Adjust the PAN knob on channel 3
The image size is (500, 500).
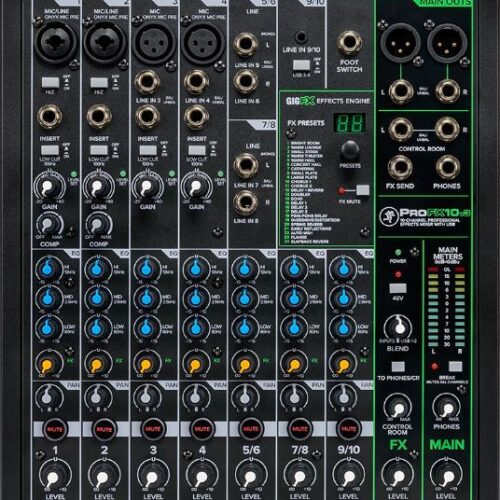[147, 397]
